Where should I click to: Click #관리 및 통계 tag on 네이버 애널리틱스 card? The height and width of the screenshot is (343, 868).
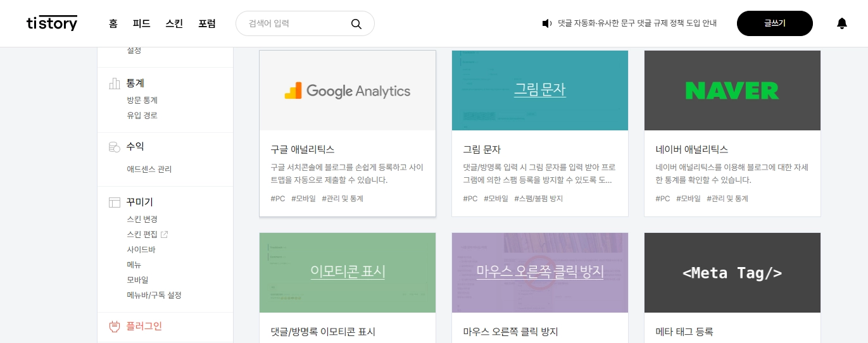pos(727,199)
